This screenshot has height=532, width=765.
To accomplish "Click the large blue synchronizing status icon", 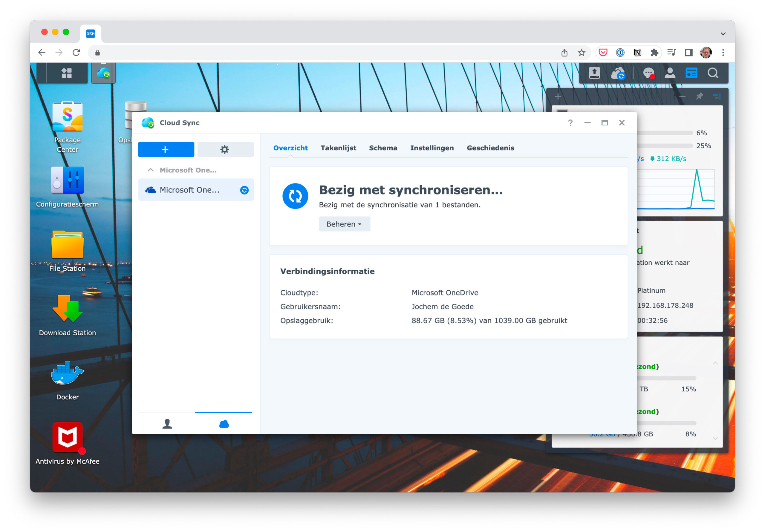I will coord(295,196).
